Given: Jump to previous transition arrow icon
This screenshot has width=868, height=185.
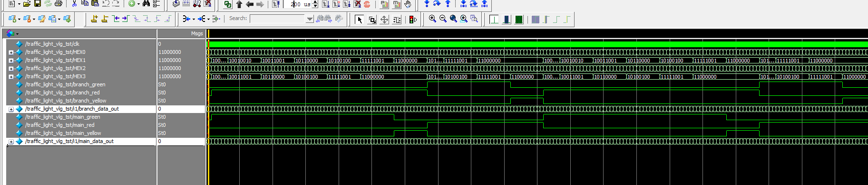Looking at the screenshot, I should pyautogui.click(x=115, y=19).
